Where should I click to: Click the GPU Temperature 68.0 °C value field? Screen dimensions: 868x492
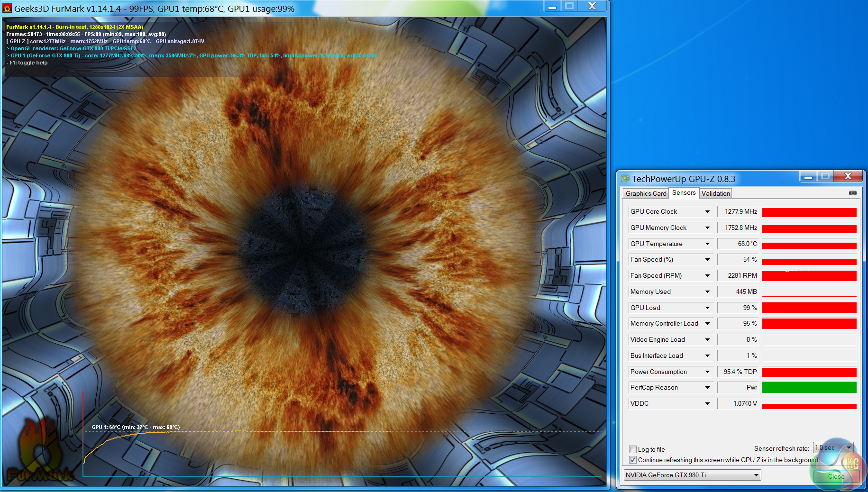(x=739, y=244)
